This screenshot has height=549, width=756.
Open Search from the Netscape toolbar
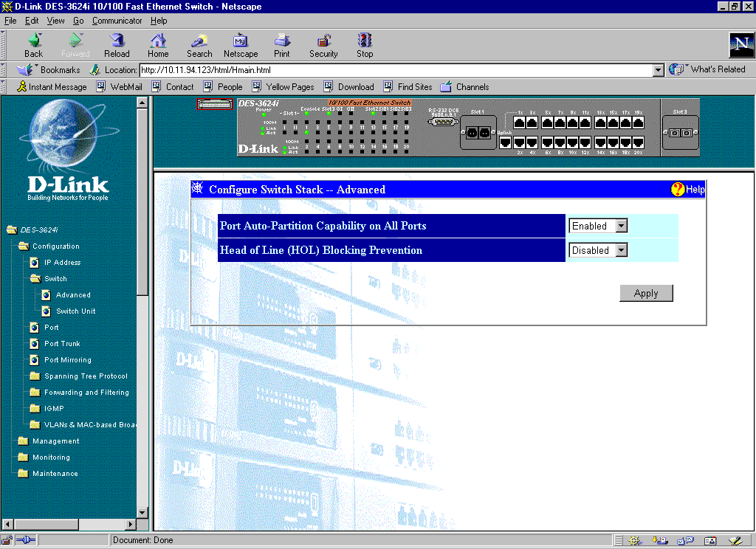click(199, 41)
